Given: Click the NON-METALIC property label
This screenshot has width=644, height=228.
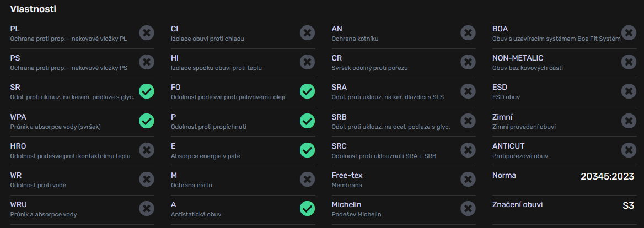Looking at the screenshot, I should tap(518, 58).
